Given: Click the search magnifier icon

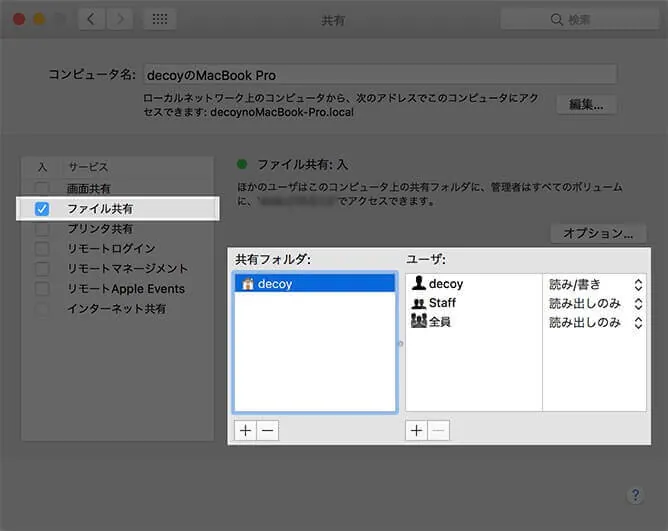Looking at the screenshot, I should pyautogui.click(x=556, y=19).
